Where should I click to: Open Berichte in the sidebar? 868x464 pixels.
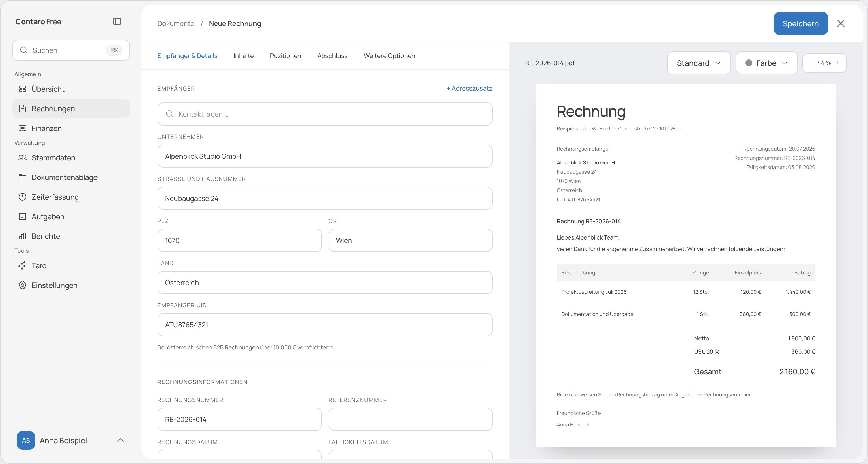point(71,236)
